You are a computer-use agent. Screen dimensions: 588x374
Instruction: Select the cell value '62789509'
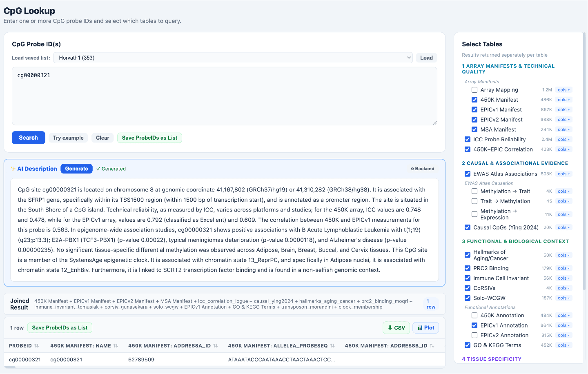(x=141, y=360)
